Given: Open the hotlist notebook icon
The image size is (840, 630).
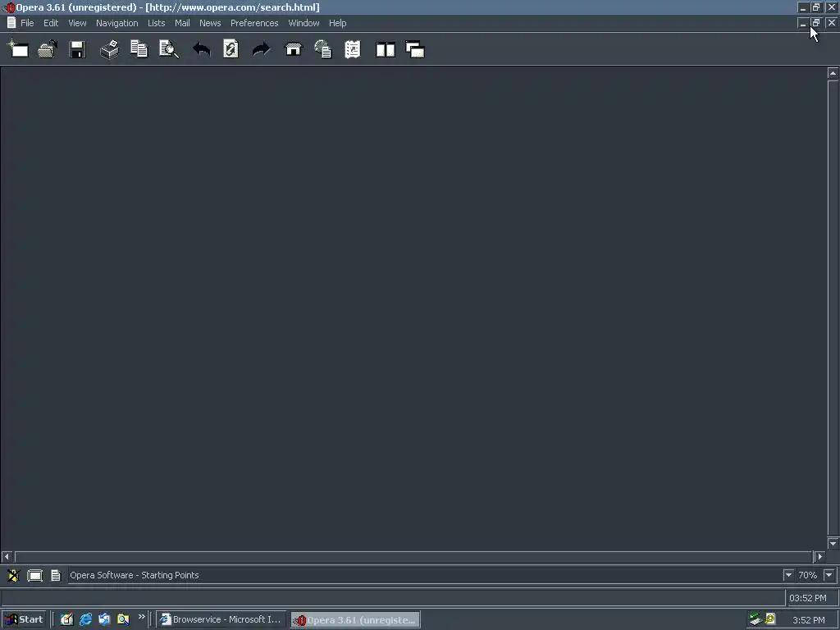Looking at the screenshot, I should click(353, 49).
